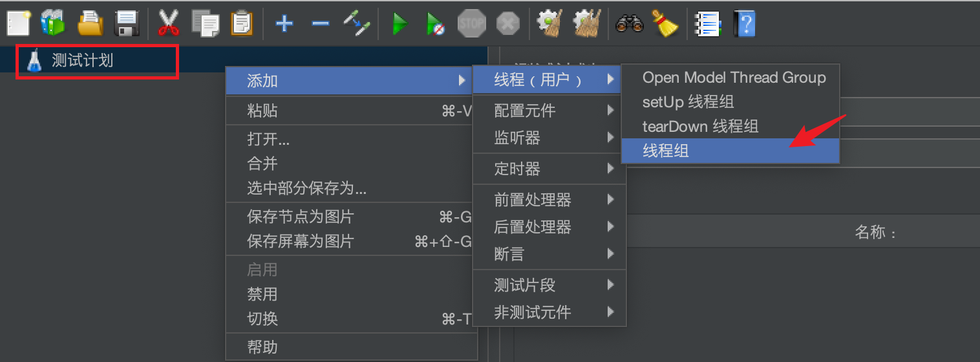The height and width of the screenshot is (362, 980).
Task: Click the Search binoculars icon
Action: pyautogui.click(x=629, y=24)
